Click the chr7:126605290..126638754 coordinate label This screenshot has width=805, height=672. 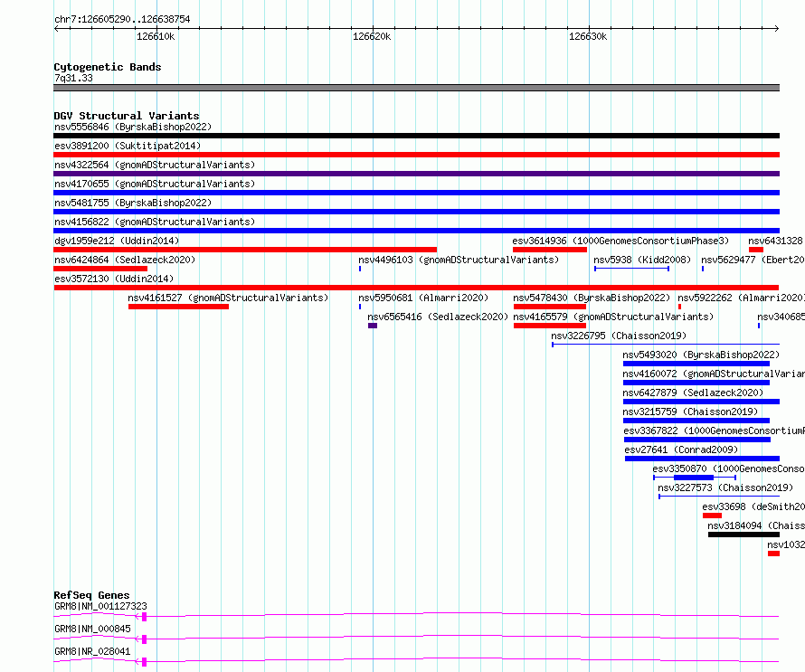pos(122,19)
